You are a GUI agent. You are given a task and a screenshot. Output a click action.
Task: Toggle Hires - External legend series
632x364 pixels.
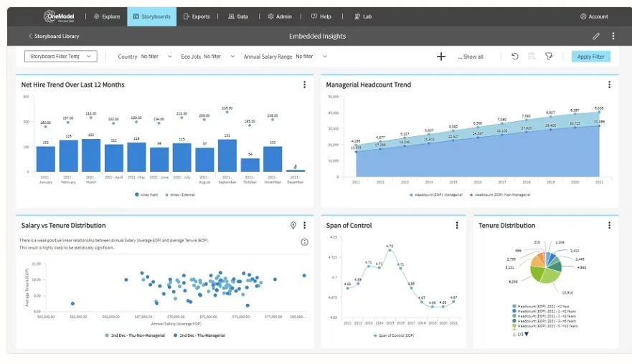[x=180, y=194]
